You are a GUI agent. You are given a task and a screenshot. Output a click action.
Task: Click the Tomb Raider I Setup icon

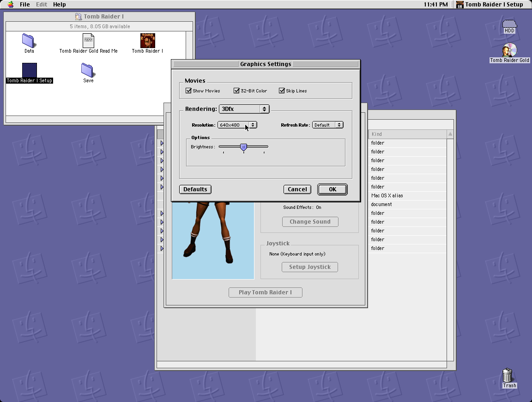(30, 70)
